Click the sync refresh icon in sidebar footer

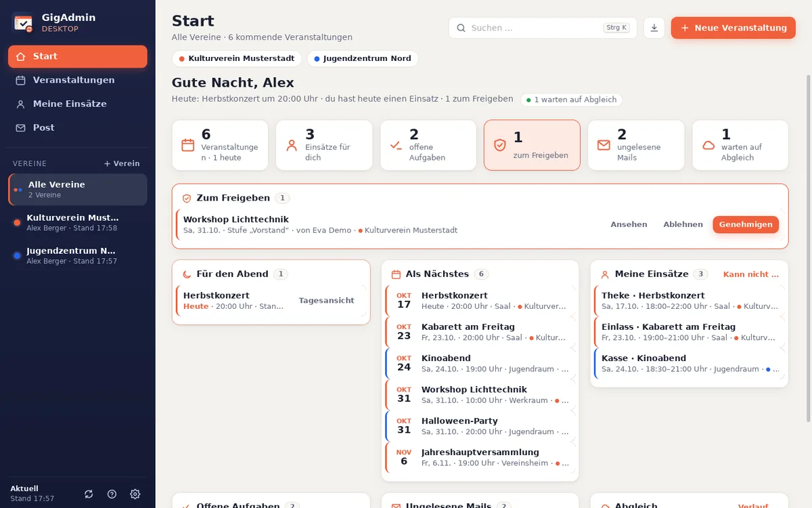click(89, 494)
